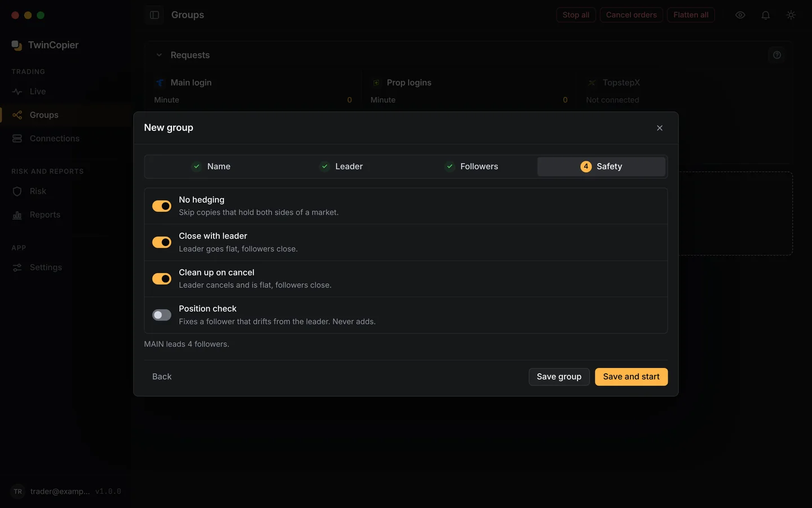
Task: Enable the Position check switch
Action: pyautogui.click(x=162, y=315)
